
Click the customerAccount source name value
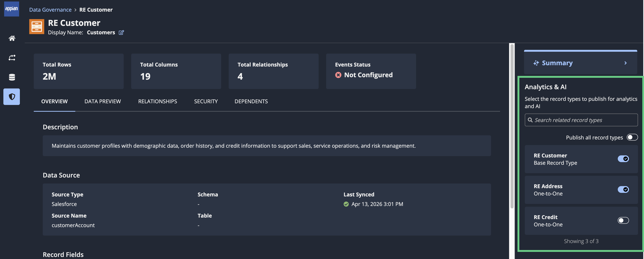pos(73,225)
